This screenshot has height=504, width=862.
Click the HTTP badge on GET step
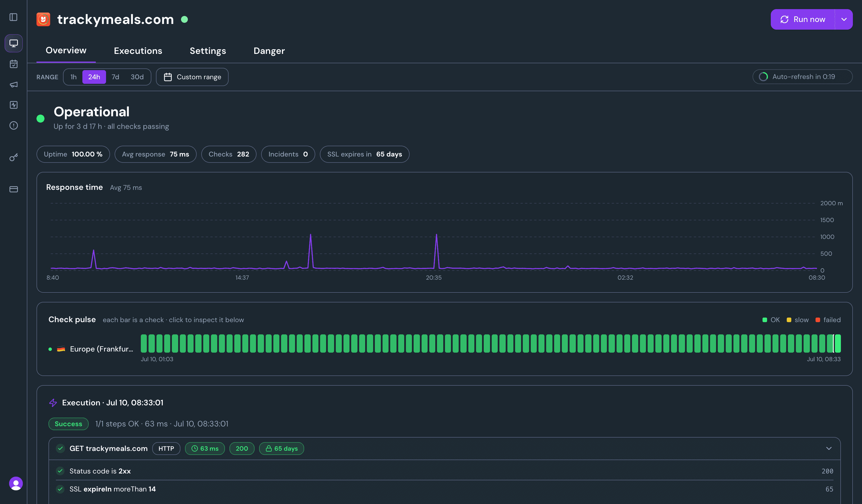[x=166, y=449]
